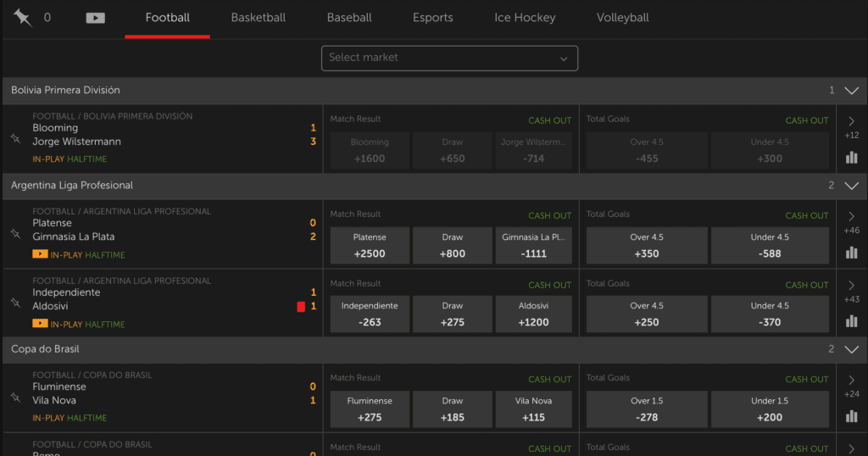Bet on Independiente at -263
Image resolution: width=868 pixels, height=456 pixels.
pyautogui.click(x=370, y=314)
